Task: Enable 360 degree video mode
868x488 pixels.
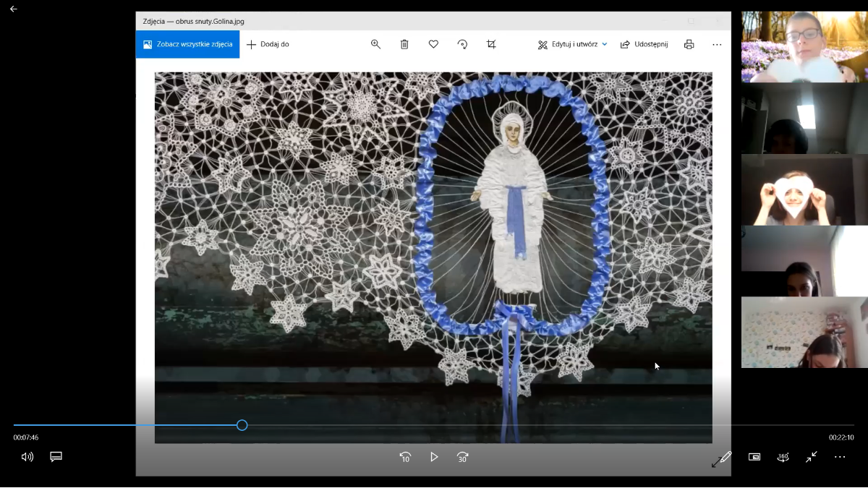Action: pyautogui.click(x=783, y=457)
